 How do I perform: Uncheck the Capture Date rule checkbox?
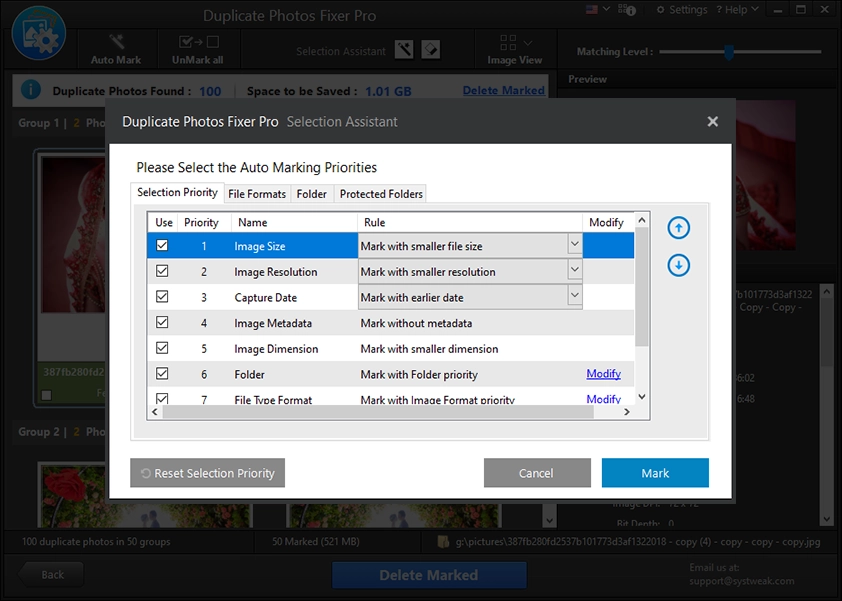click(162, 297)
